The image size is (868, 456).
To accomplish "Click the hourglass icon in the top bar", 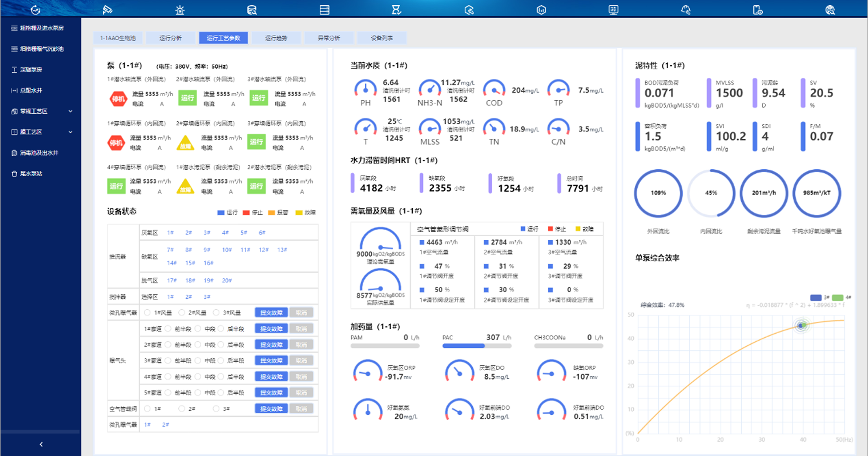I will click(396, 10).
